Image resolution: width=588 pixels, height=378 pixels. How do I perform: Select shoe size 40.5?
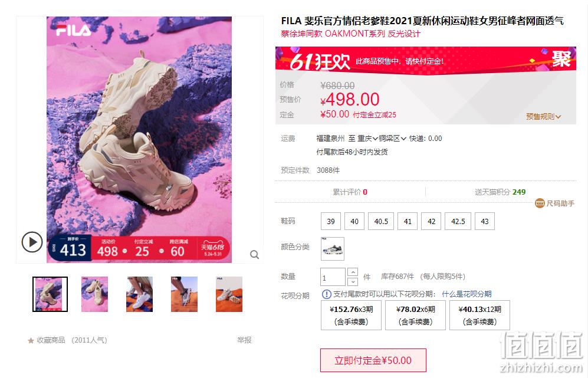[381, 221]
